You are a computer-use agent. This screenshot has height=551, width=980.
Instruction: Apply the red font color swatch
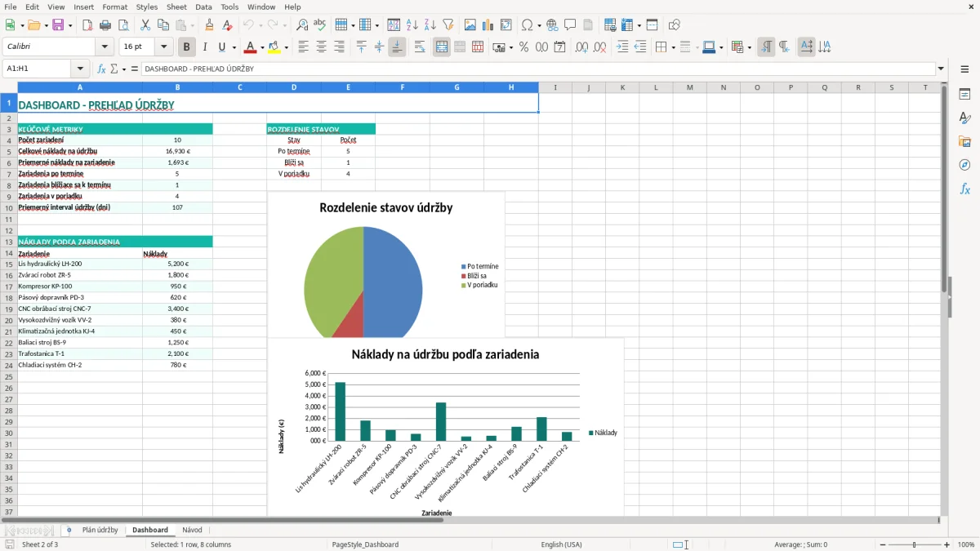[250, 47]
